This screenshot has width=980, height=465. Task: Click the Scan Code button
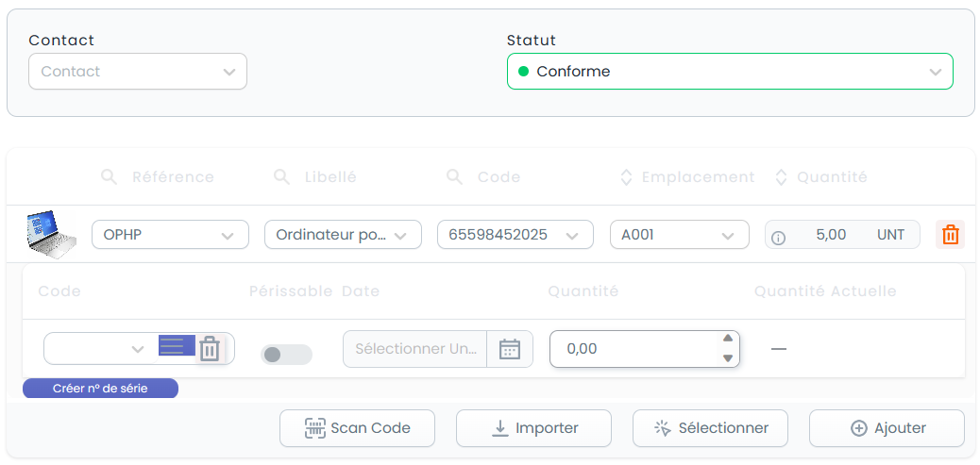tap(357, 428)
